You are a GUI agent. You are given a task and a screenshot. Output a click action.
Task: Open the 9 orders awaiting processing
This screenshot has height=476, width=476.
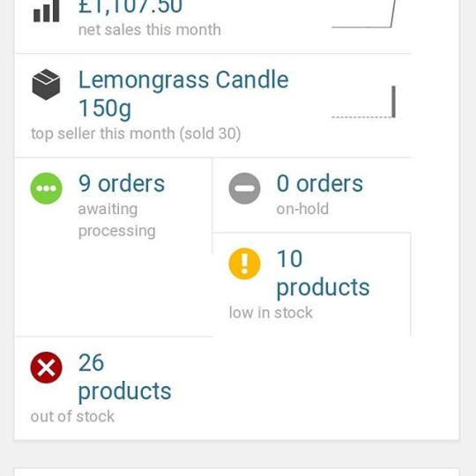tap(122, 183)
